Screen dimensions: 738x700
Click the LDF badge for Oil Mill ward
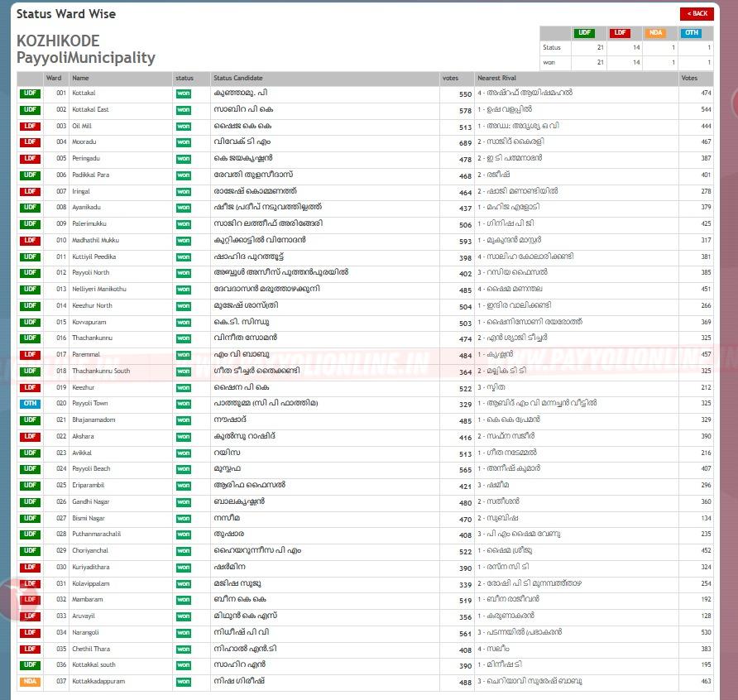[30, 127]
